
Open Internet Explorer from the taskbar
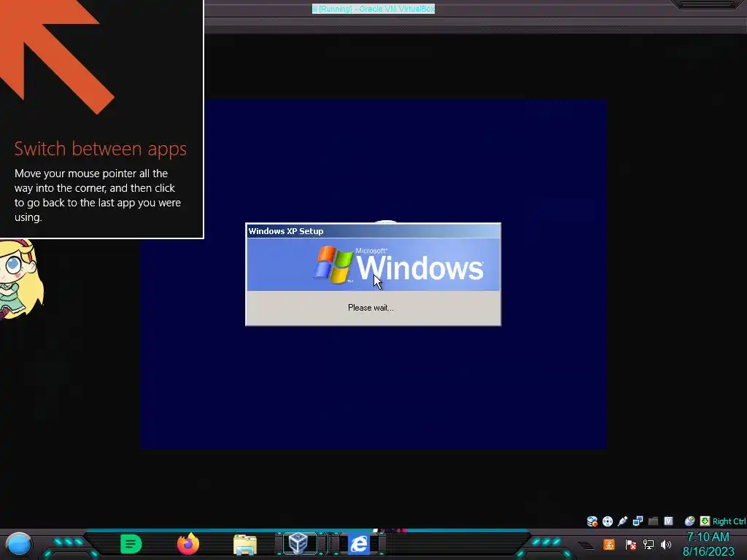tap(359, 544)
